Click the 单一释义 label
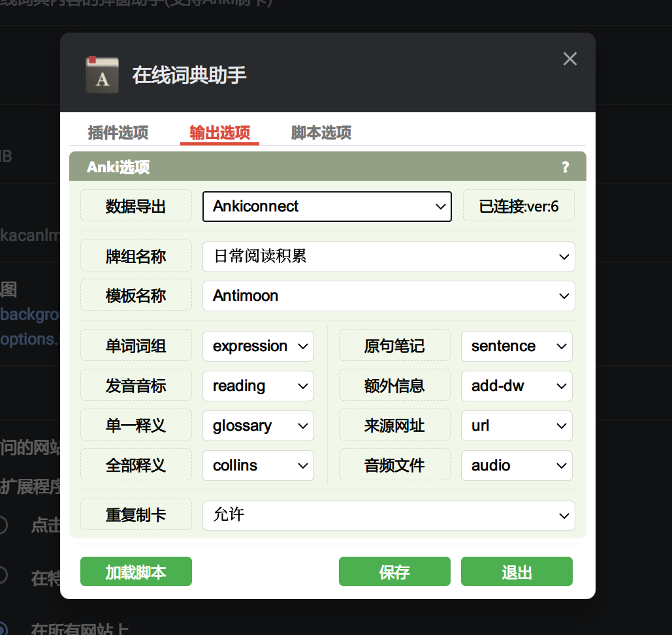672x635 pixels. coord(136,426)
